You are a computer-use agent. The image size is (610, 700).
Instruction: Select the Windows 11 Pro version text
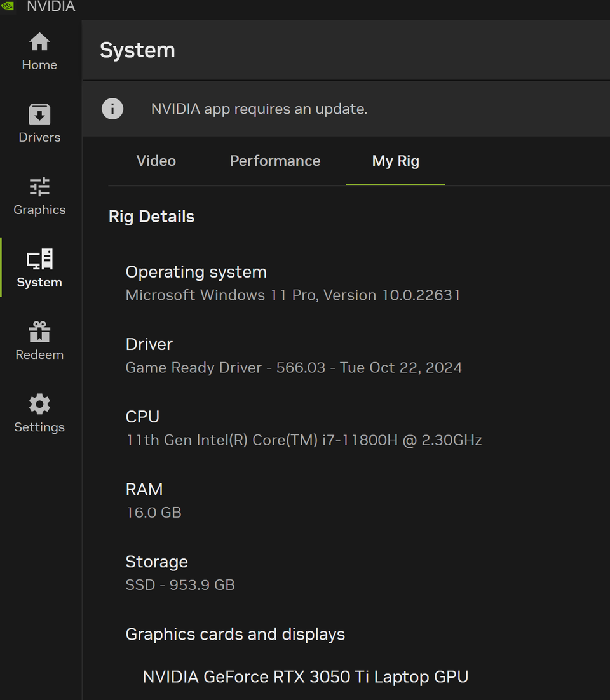(x=293, y=295)
